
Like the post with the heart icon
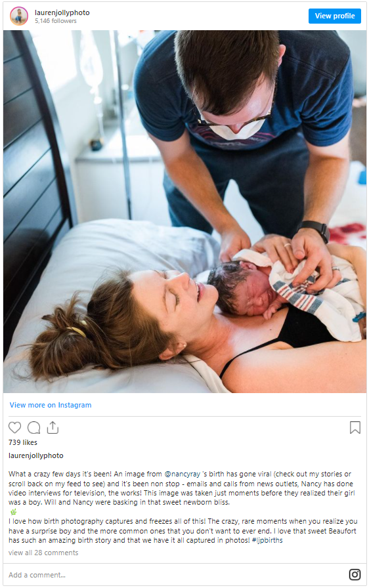[15, 427]
